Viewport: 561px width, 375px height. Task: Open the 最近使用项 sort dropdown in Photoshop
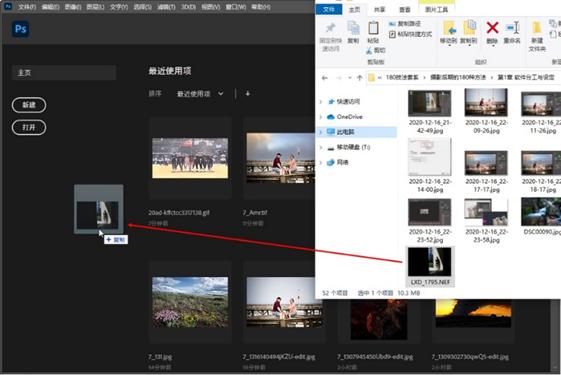click(x=200, y=94)
